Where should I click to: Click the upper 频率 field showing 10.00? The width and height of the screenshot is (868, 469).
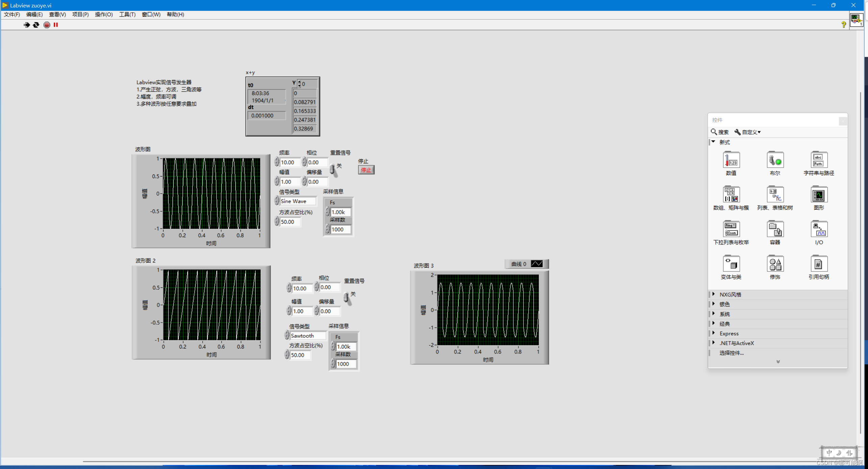click(x=290, y=162)
